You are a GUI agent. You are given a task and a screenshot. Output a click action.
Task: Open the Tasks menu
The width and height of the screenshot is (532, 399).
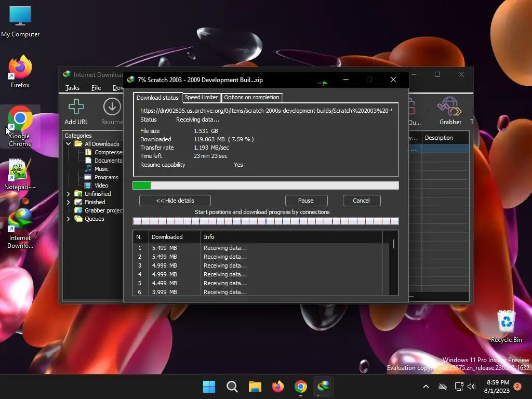(x=72, y=88)
